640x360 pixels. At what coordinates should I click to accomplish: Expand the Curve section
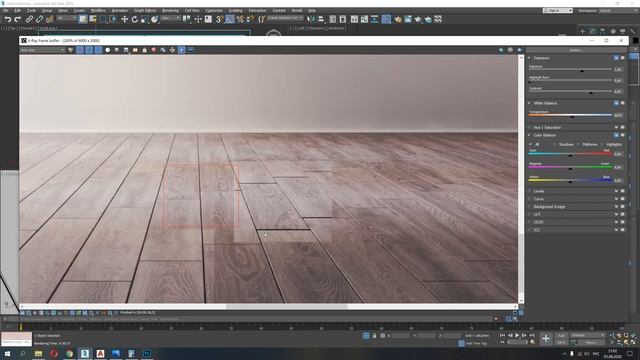coord(529,199)
